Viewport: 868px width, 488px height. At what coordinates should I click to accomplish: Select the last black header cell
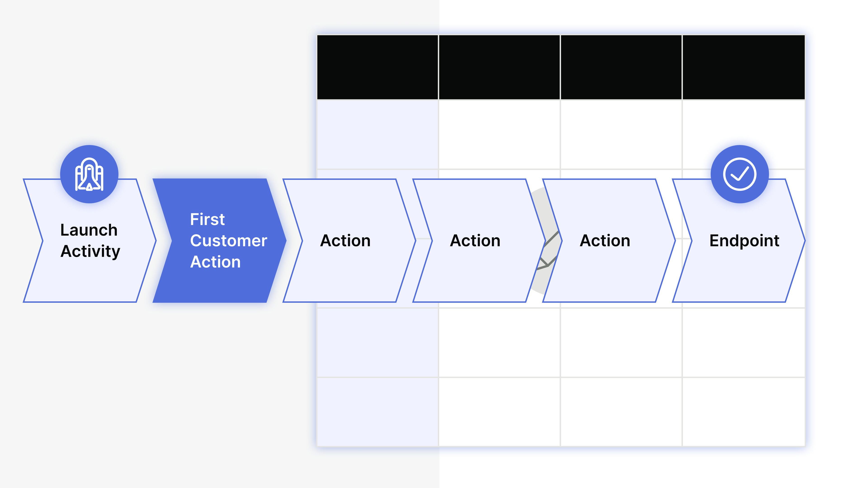pyautogui.click(x=743, y=67)
